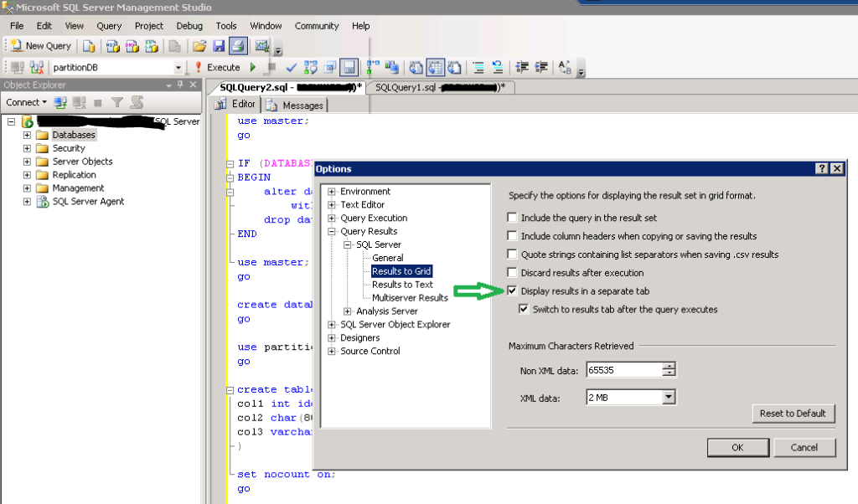Select Results to Text in the Options tree
This screenshot has height=504, width=858.
coord(402,285)
